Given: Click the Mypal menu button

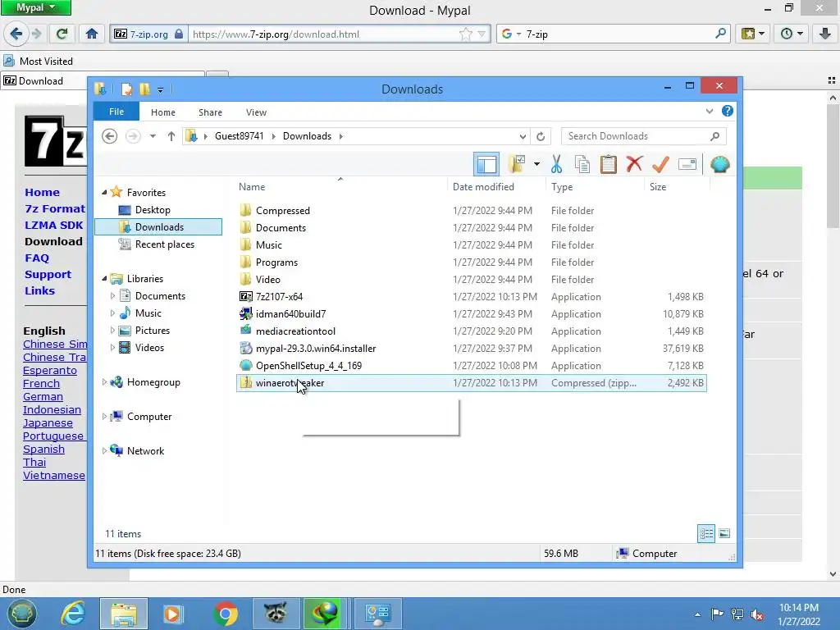Looking at the screenshot, I should [x=36, y=7].
